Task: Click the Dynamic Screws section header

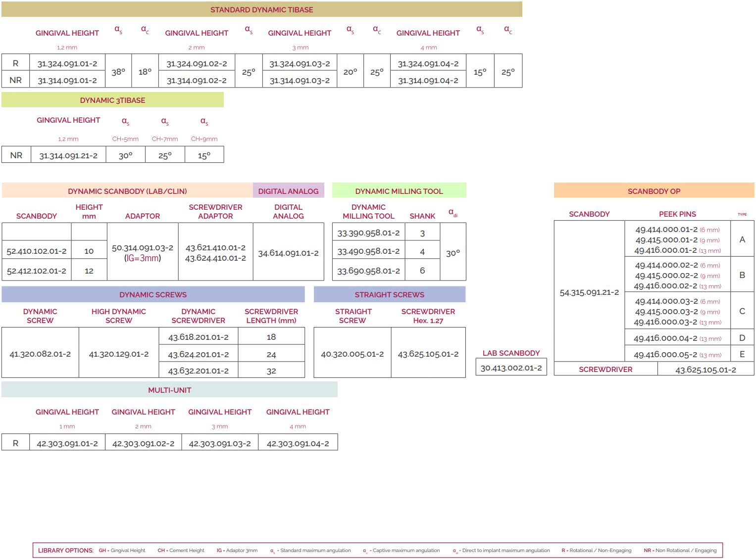Action: (153, 294)
